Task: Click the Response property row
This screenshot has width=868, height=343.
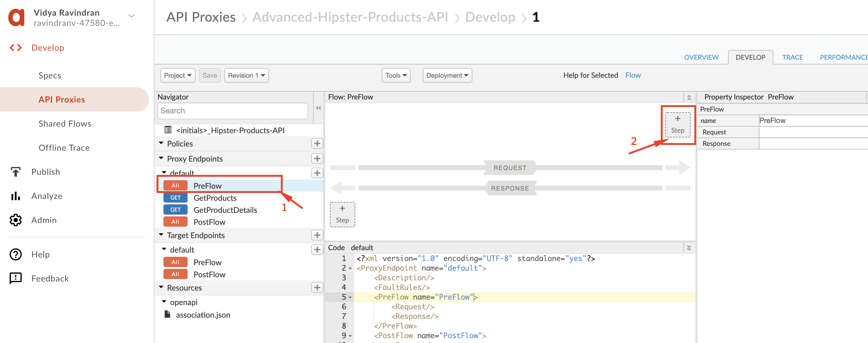Action: coord(782,143)
